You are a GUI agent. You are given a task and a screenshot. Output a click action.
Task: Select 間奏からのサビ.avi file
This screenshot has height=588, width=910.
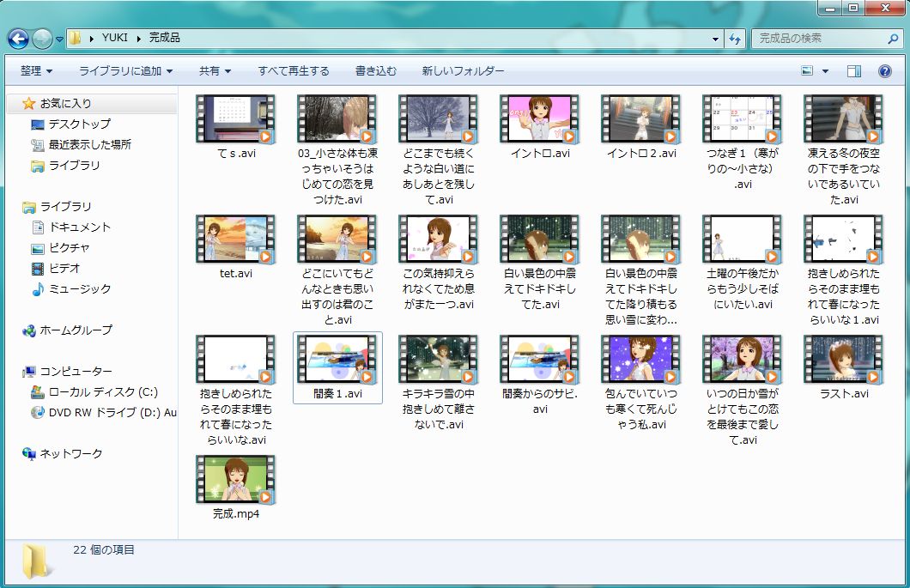(x=540, y=376)
